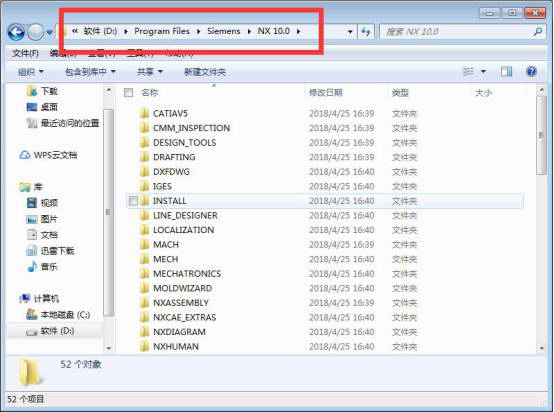This screenshot has width=554, height=412.
Task: Click the 新建文件夹 button
Action: pos(205,72)
